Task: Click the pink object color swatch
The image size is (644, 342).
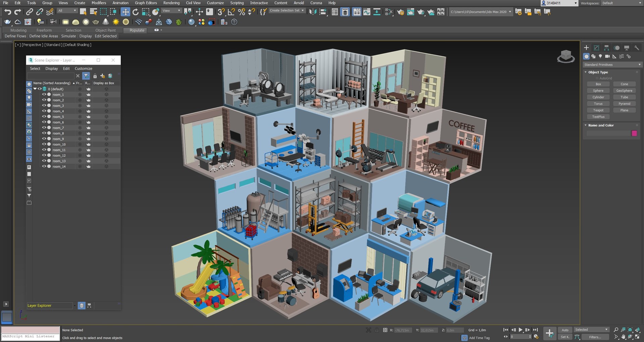Action: pyautogui.click(x=634, y=133)
